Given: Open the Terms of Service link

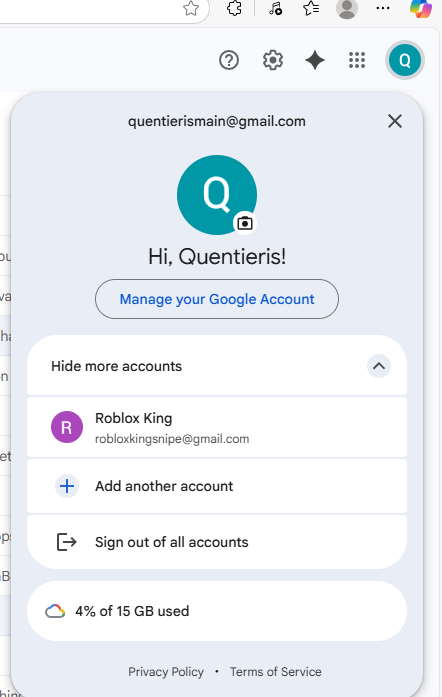Looking at the screenshot, I should (276, 672).
